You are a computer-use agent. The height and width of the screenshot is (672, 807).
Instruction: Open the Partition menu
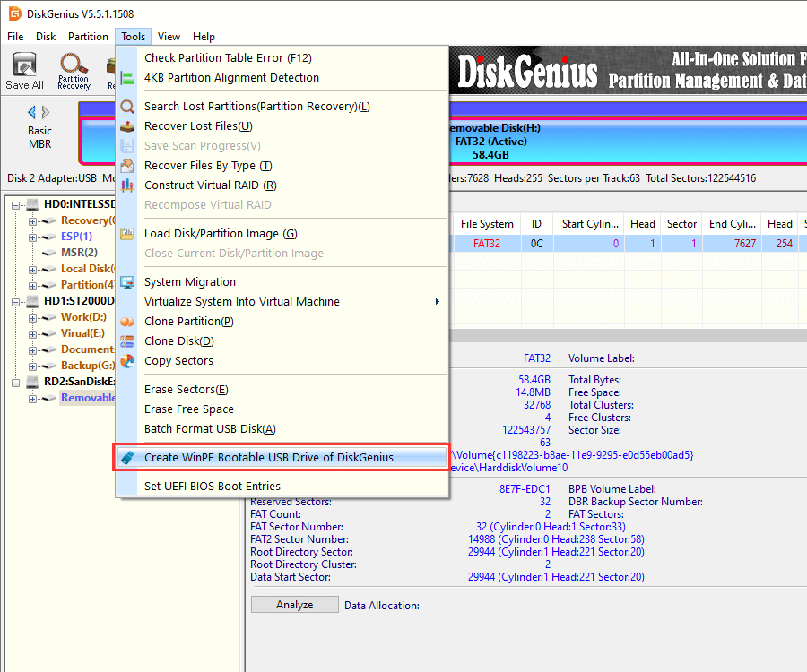coord(88,37)
